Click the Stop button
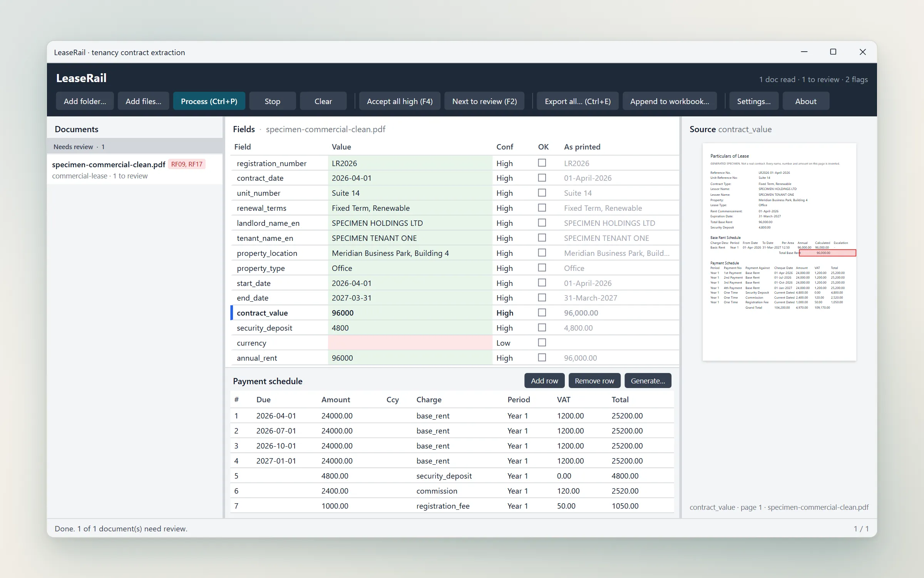This screenshot has width=924, height=578. pyautogui.click(x=273, y=101)
